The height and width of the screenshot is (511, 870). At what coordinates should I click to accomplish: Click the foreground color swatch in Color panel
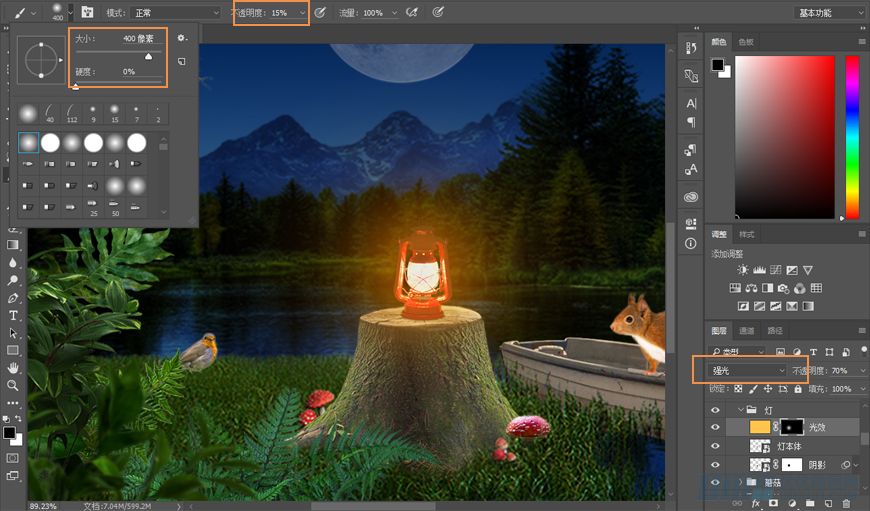(717, 65)
